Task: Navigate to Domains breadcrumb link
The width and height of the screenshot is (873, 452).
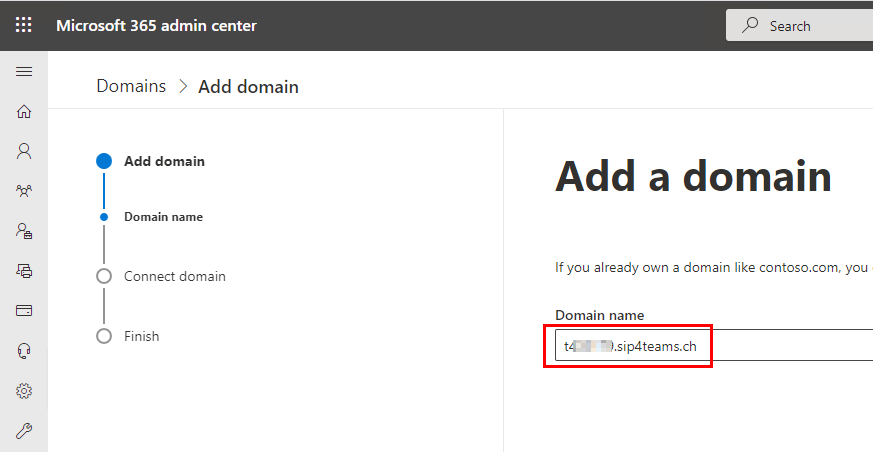Action: pyautogui.click(x=131, y=86)
